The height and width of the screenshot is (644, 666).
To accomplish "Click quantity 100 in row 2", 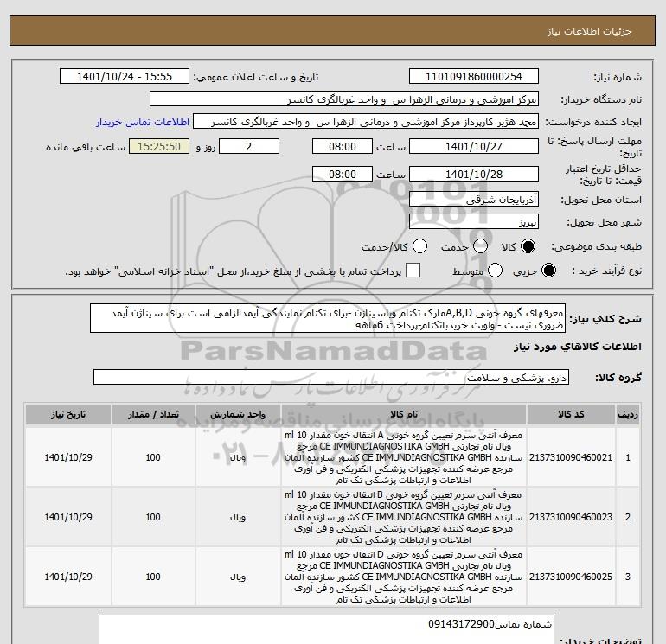I will [x=153, y=517].
